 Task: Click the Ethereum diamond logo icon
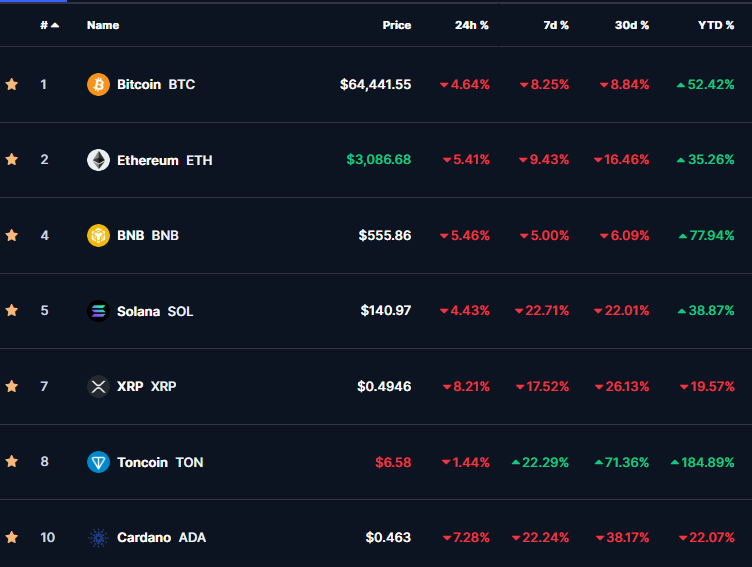[98, 160]
